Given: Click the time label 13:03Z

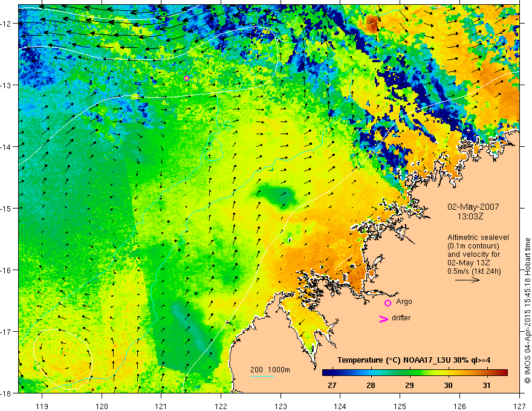Looking at the screenshot, I should pos(470,216).
